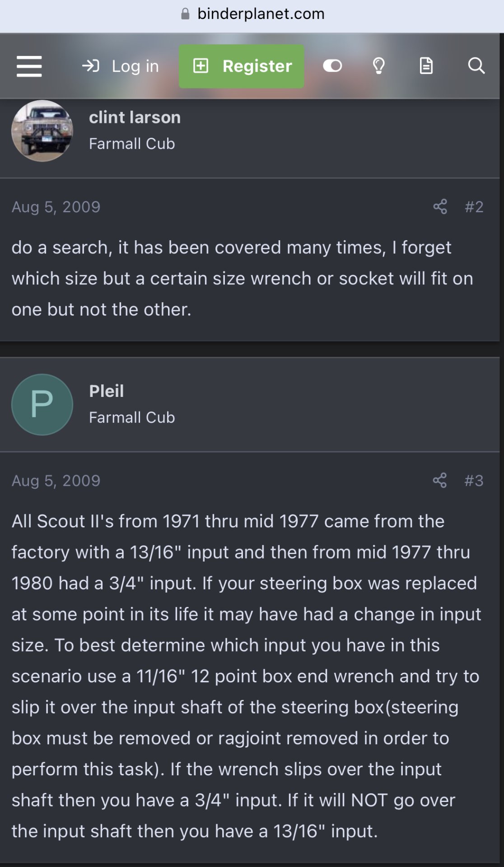Open the hamburger navigation menu
504x867 pixels.
coord(29,66)
